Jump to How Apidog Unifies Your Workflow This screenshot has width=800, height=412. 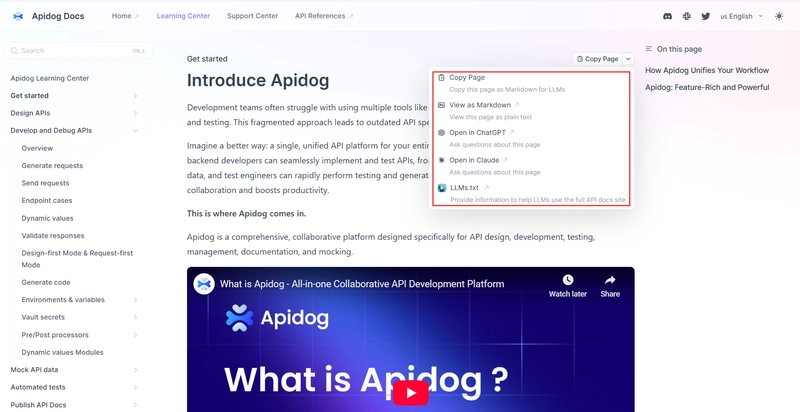coord(707,70)
